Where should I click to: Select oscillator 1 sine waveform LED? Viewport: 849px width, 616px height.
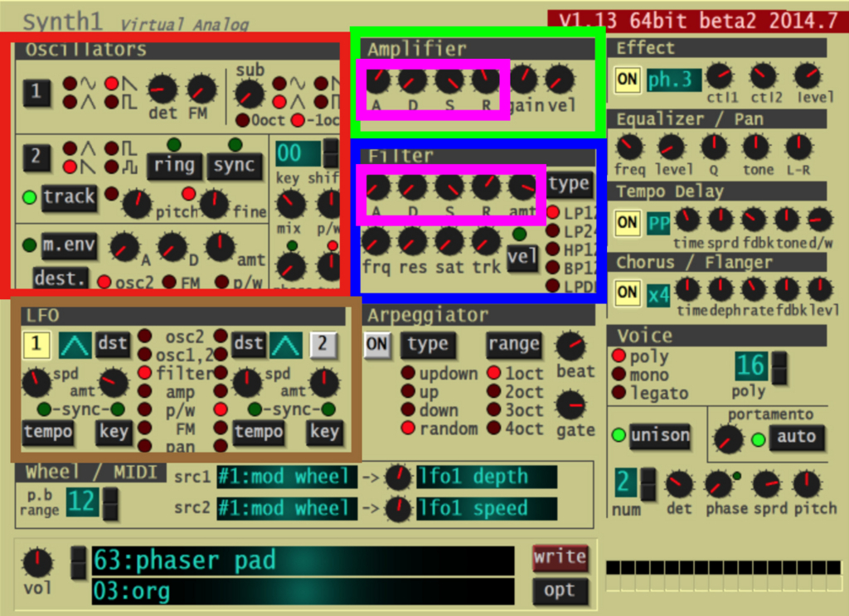[x=70, y=84]
